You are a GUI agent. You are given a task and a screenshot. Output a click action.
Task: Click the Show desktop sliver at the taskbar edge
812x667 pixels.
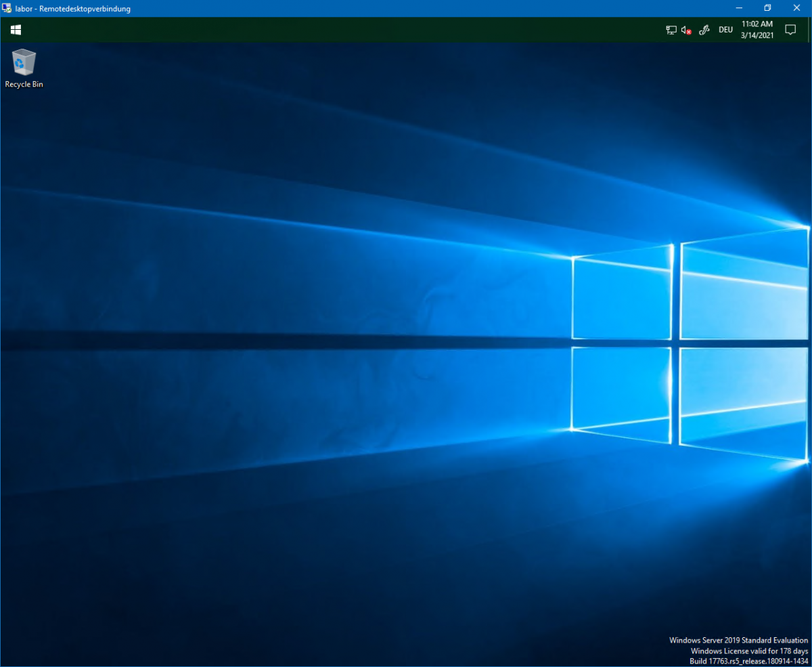(x=809, y=30)
